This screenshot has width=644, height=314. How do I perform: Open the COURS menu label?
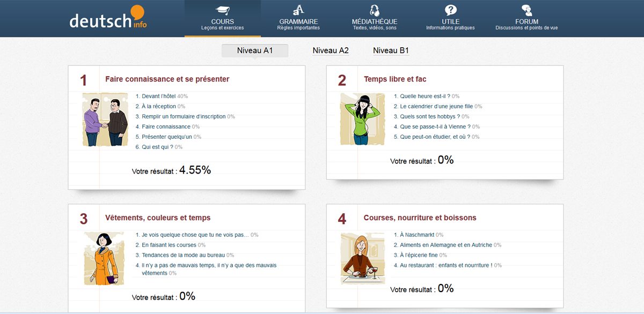coord(223,21)
